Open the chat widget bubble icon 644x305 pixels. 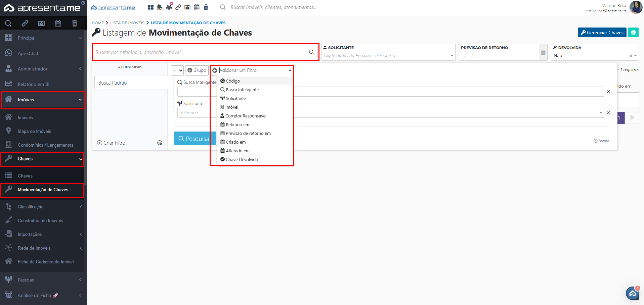click(633, 293)
